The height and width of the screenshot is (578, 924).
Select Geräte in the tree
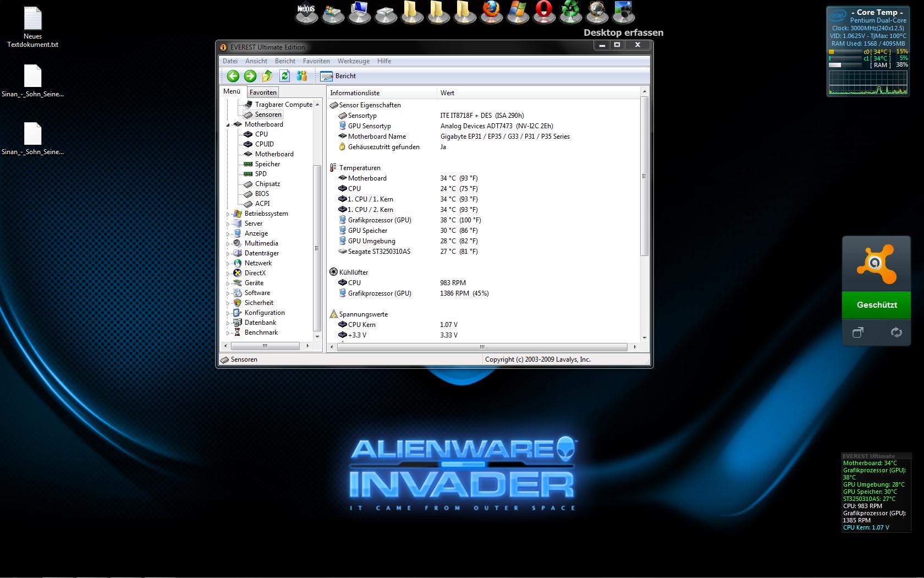[x=254, y=283]
